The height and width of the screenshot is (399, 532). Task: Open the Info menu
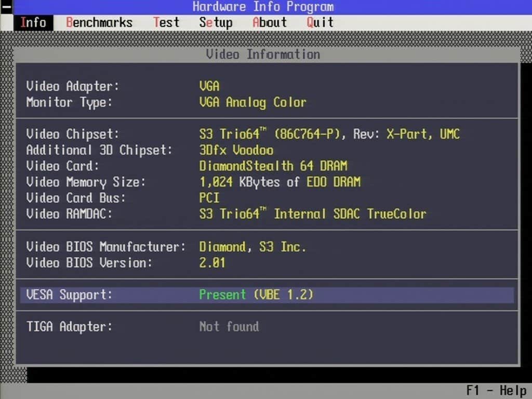click(x=33, y=23)
